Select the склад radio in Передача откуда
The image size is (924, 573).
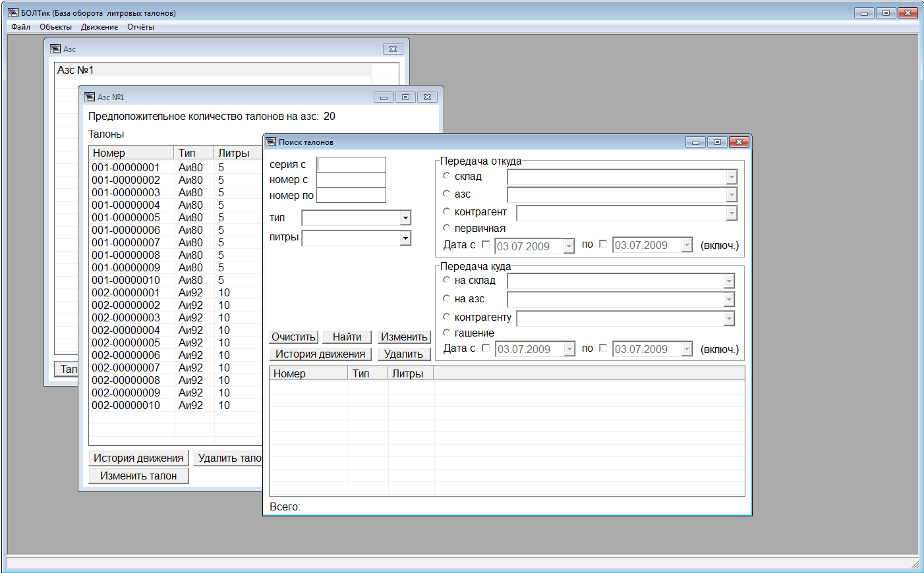coord(447,176)
